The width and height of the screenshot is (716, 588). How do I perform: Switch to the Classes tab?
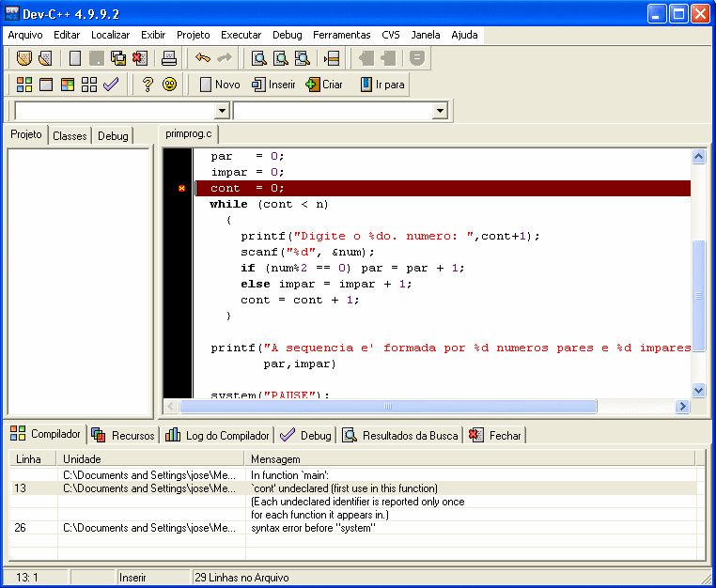70,136
